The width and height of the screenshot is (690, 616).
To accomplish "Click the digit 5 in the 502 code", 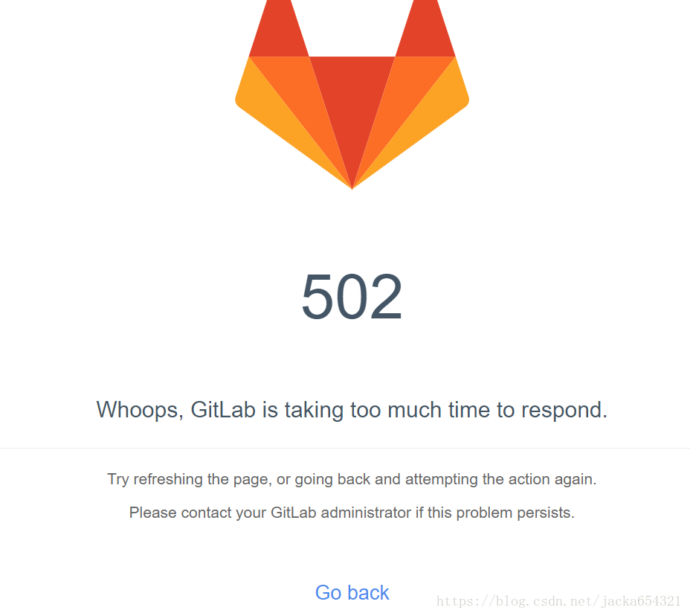I will [317, 296].
